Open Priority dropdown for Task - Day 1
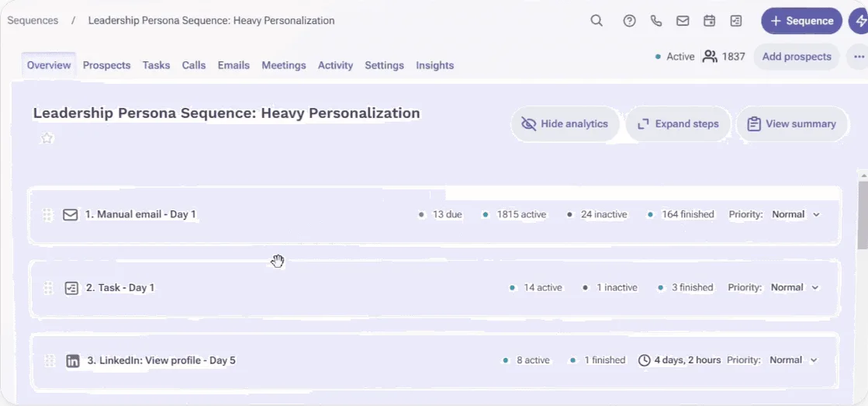 coord(794,287)
